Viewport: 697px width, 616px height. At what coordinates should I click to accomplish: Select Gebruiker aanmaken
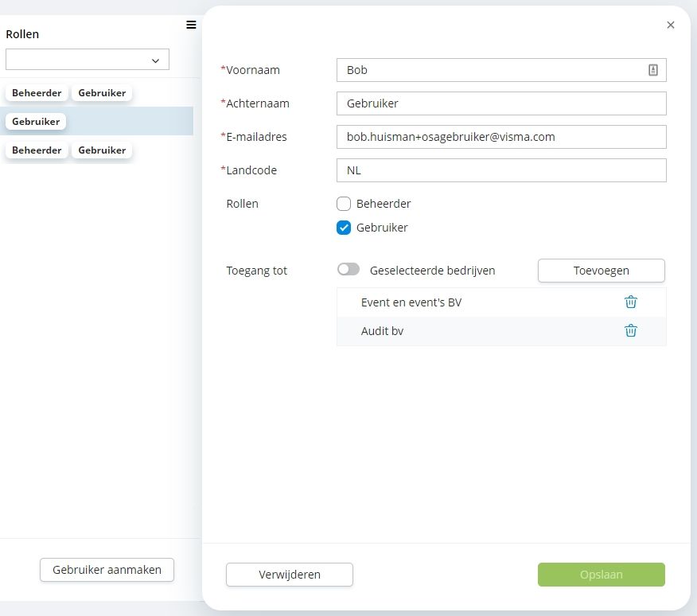click(x=107, y=569)
